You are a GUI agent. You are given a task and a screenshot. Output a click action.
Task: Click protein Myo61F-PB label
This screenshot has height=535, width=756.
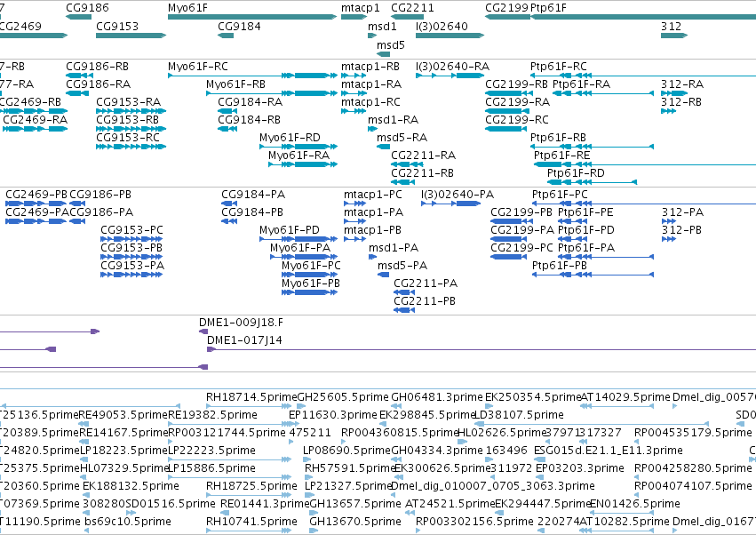pyautogui.click(x=311, y=283)
